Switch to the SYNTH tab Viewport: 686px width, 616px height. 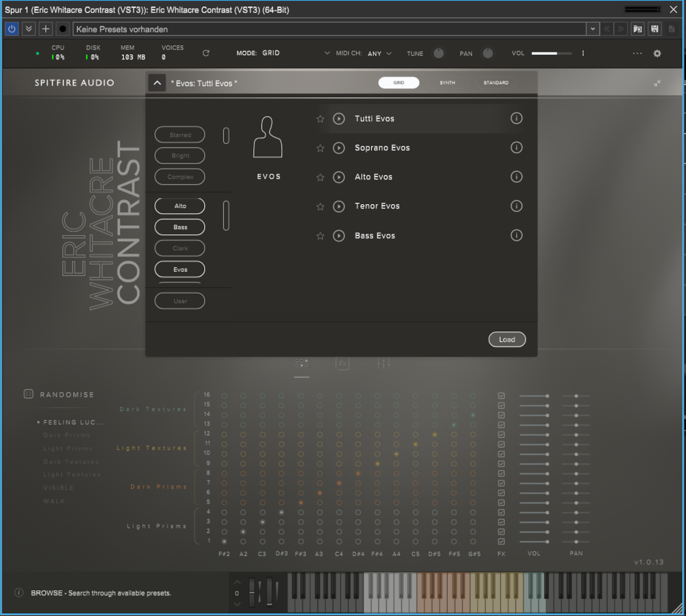pos(448,83)
